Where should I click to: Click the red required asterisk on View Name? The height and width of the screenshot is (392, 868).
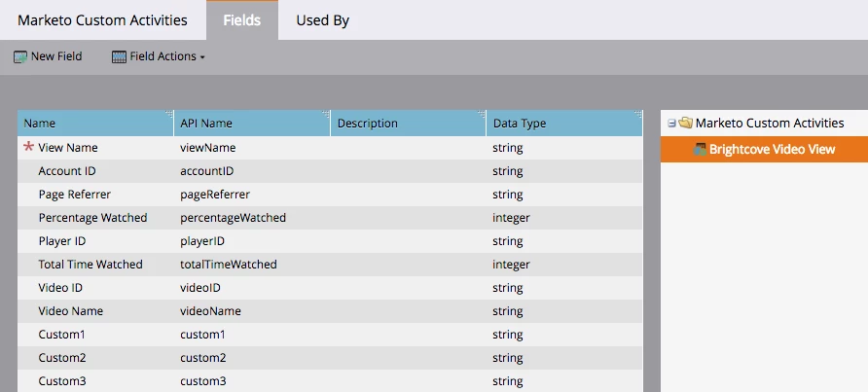tap(28, 147)
